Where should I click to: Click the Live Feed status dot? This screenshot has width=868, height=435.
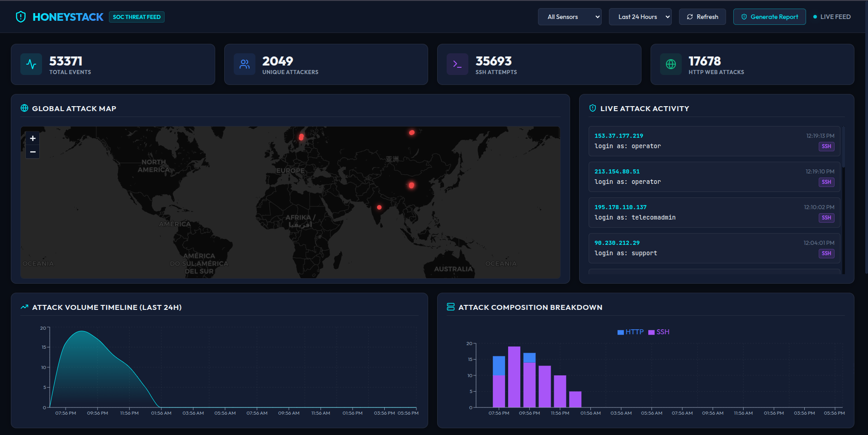tap(815, 17)
